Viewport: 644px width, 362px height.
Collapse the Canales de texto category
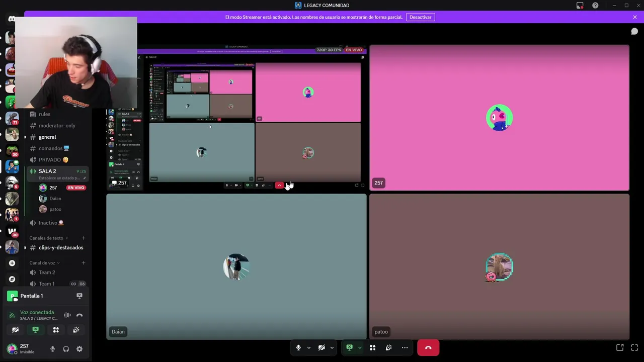tap(48, 238)
